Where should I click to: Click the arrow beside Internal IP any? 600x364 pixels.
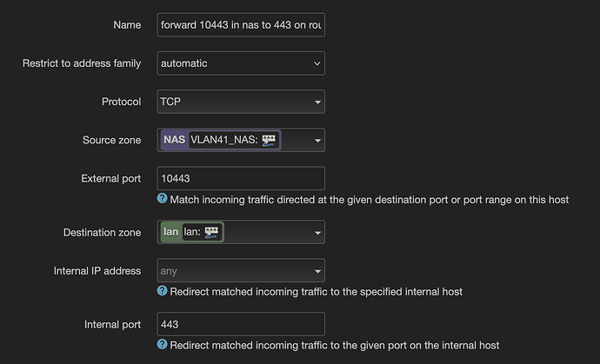tap(317, 271)
